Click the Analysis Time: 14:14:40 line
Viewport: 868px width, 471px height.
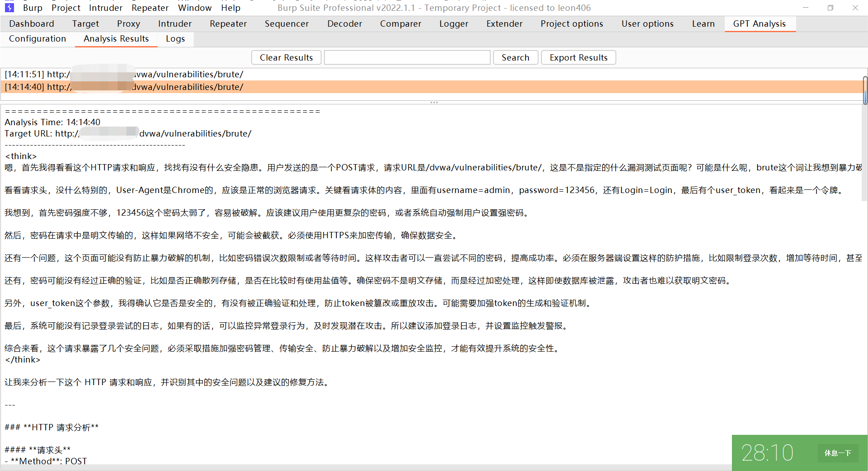(x=52, y=122)
